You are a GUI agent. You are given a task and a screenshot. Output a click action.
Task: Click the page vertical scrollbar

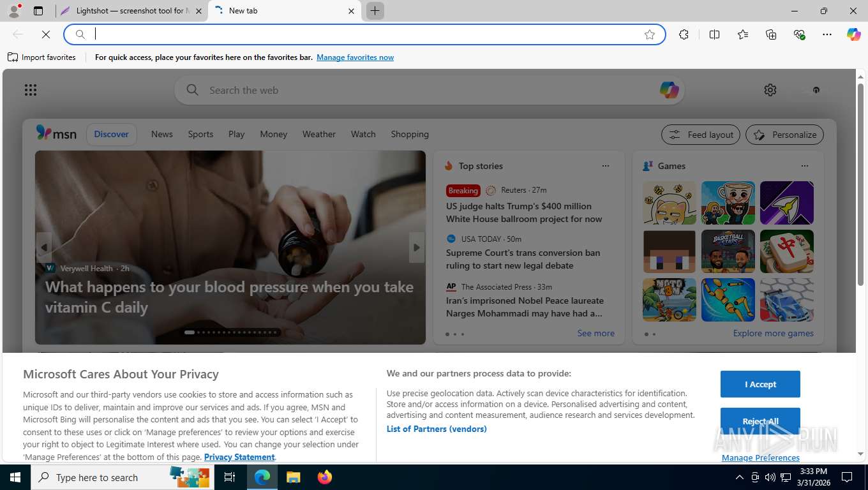point(860,184)
